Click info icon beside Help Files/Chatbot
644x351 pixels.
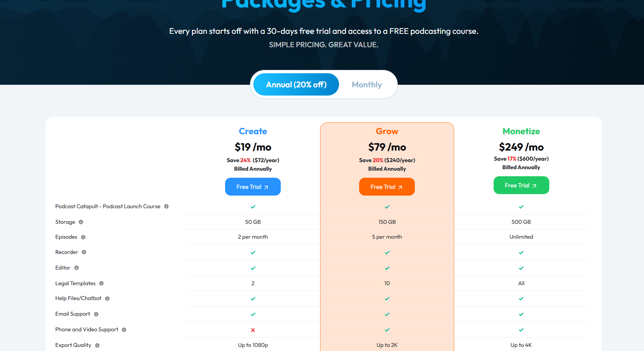107,299
